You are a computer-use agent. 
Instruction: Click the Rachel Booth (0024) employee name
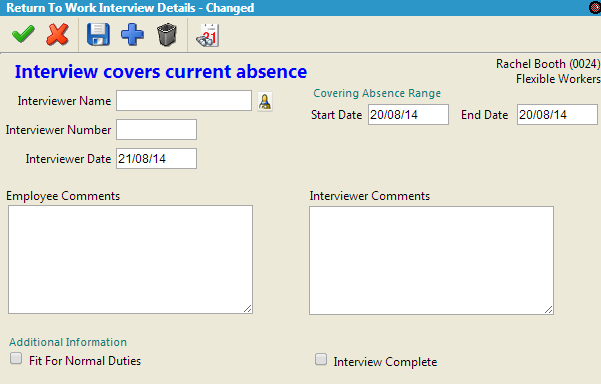[x=548, y=64]
